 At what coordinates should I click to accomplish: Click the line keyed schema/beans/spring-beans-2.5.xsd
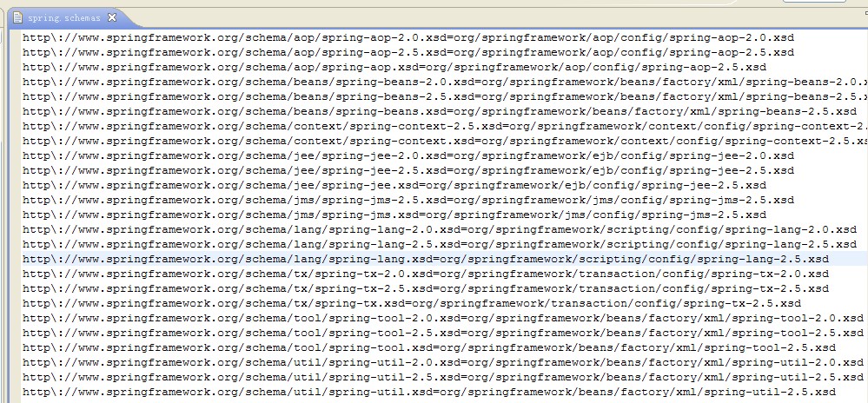pyautogui.click(x=445, y=96)
